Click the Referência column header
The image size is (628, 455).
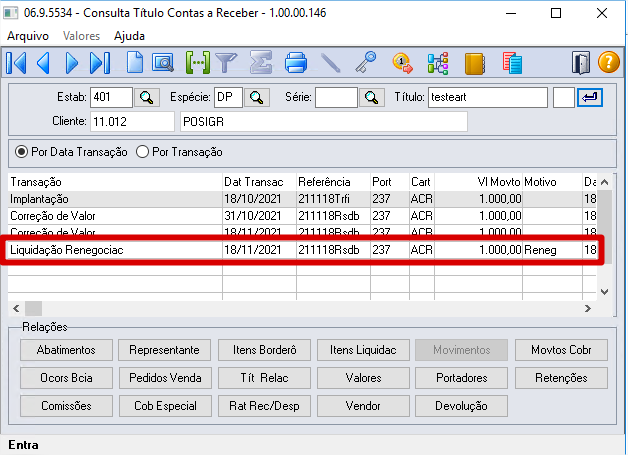pyautogui.click(x=324, y=182)
